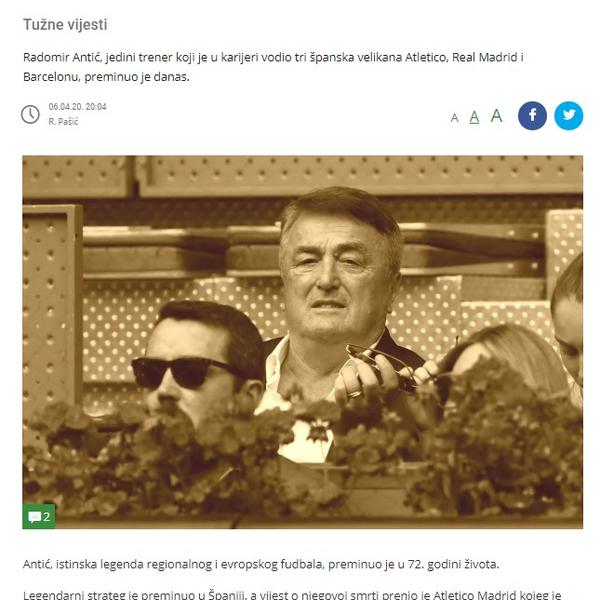Share the article on Twitter
The image size is (600, 600).
568,116
